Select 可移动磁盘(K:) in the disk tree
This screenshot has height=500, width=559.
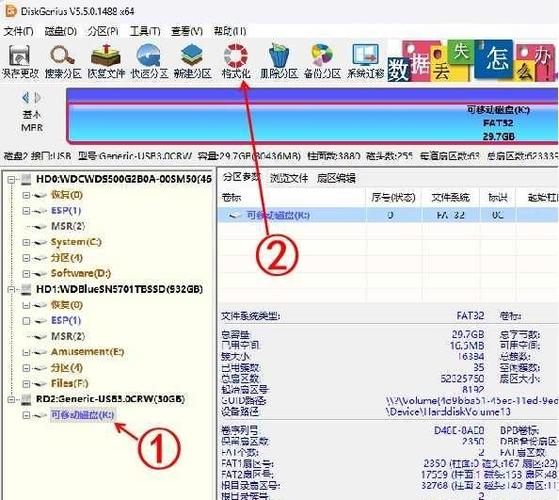[82, 415]
